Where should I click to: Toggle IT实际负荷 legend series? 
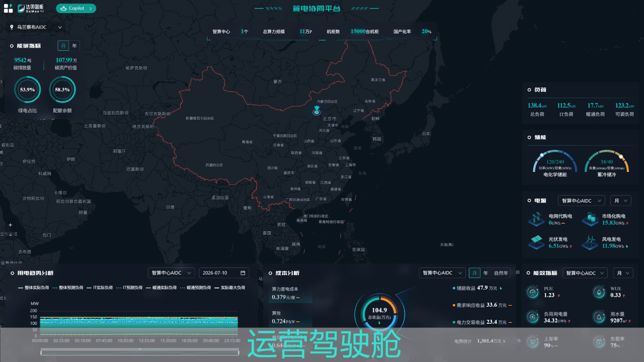coord(99,288)
